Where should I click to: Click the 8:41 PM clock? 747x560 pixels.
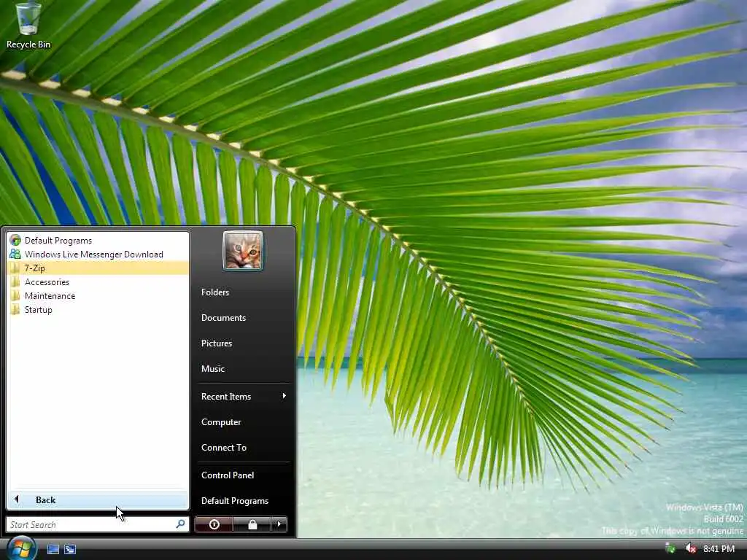(x=719, y=549)
